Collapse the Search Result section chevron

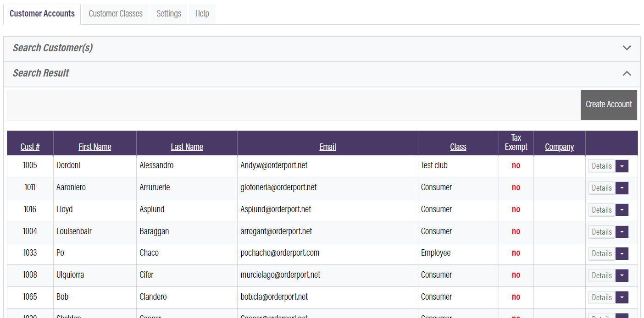[627, 73]
